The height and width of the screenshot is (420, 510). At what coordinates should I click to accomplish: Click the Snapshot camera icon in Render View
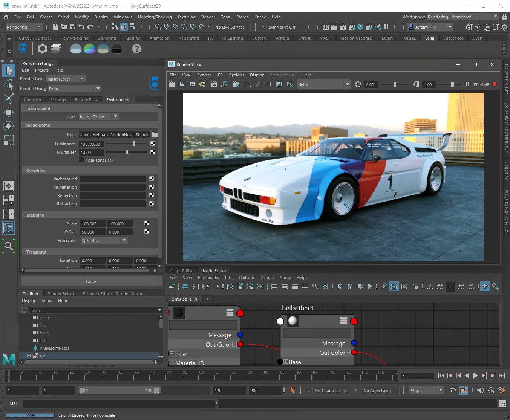pyautogui.click(x=192, y=84)
